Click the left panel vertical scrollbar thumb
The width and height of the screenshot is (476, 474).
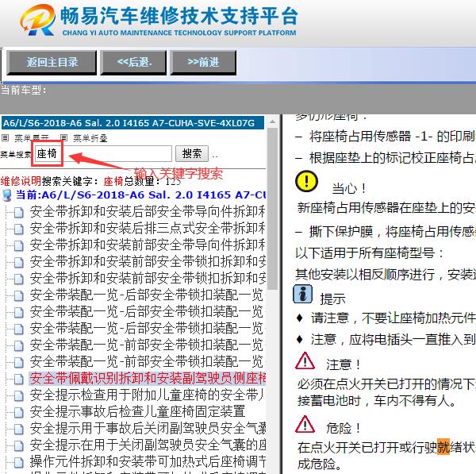click(x=273, y=209)
